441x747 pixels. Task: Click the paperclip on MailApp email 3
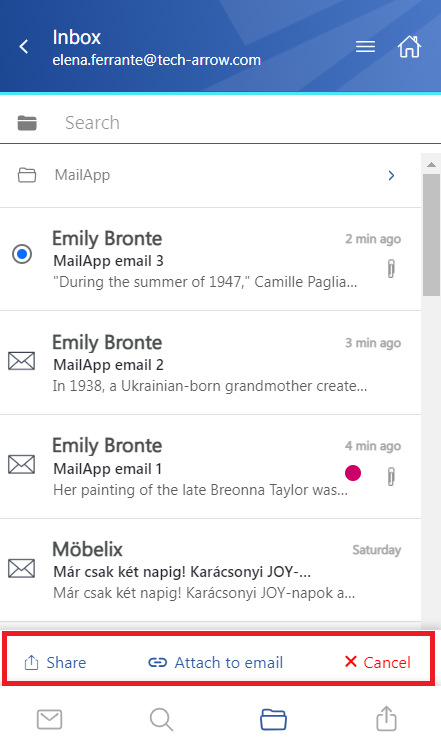[x=391, y=269]
